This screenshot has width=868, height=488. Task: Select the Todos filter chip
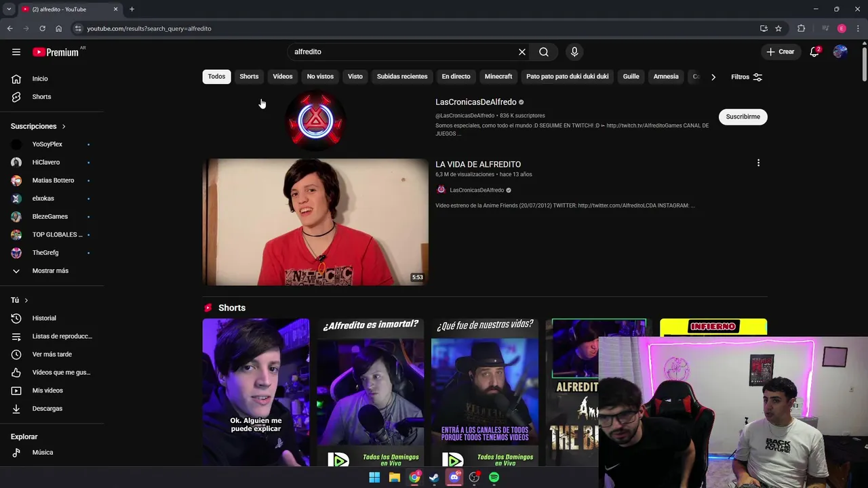(216, 77)
